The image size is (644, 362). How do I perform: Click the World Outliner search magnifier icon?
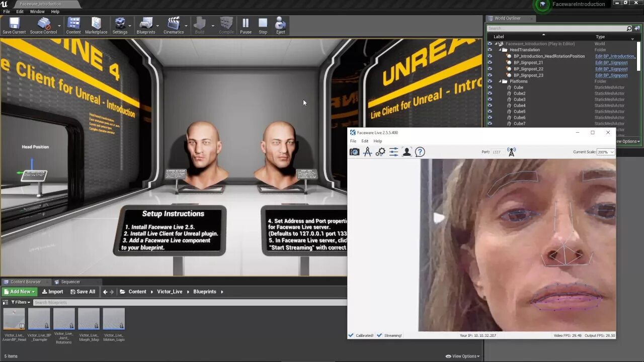(629, 28)
